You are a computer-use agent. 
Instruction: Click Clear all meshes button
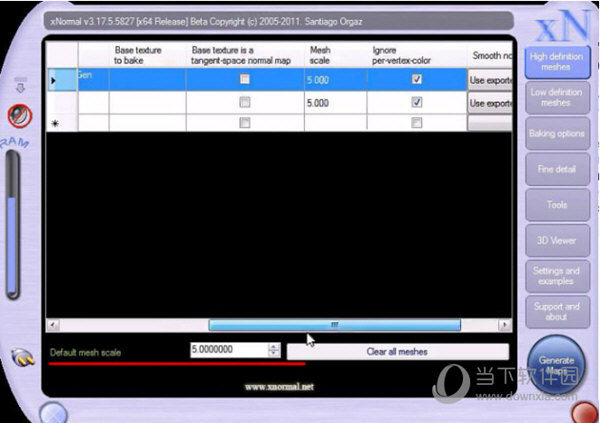398,352
